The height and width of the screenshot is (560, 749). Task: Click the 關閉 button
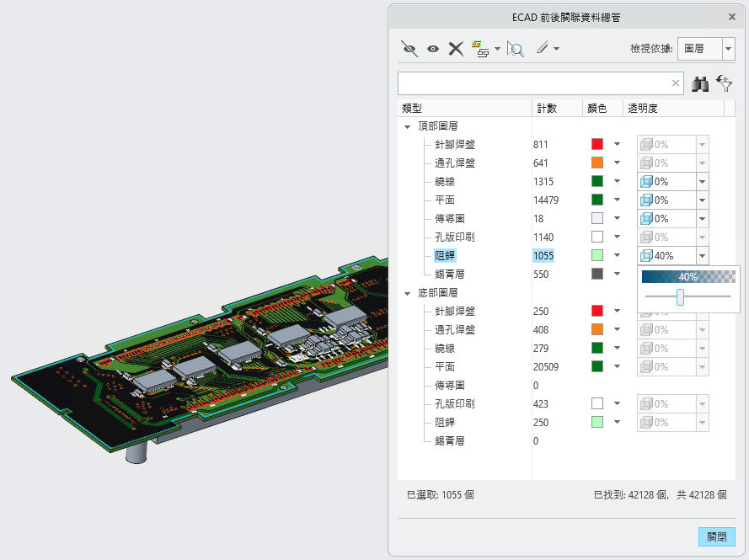coord(716,536)
